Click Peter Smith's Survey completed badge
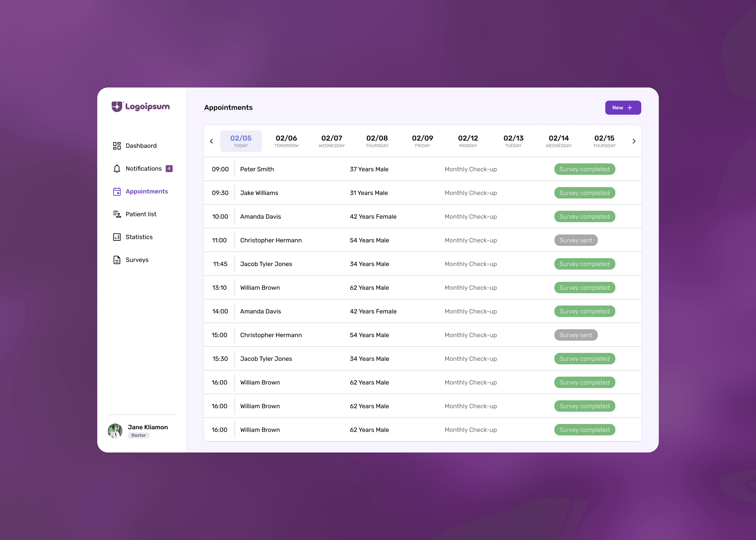Image resolution: width=756 pixels, height=540 pixels. [584, 169]
